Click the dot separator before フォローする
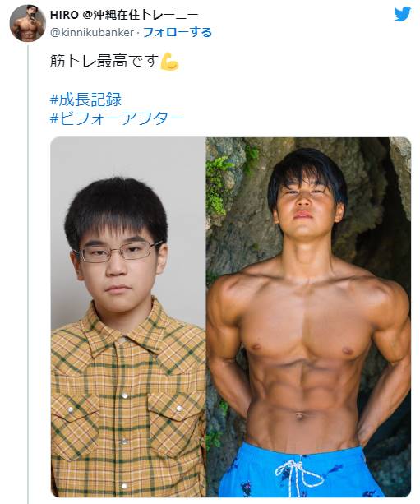This screenshot has width=420, height=504. point(138,33)
